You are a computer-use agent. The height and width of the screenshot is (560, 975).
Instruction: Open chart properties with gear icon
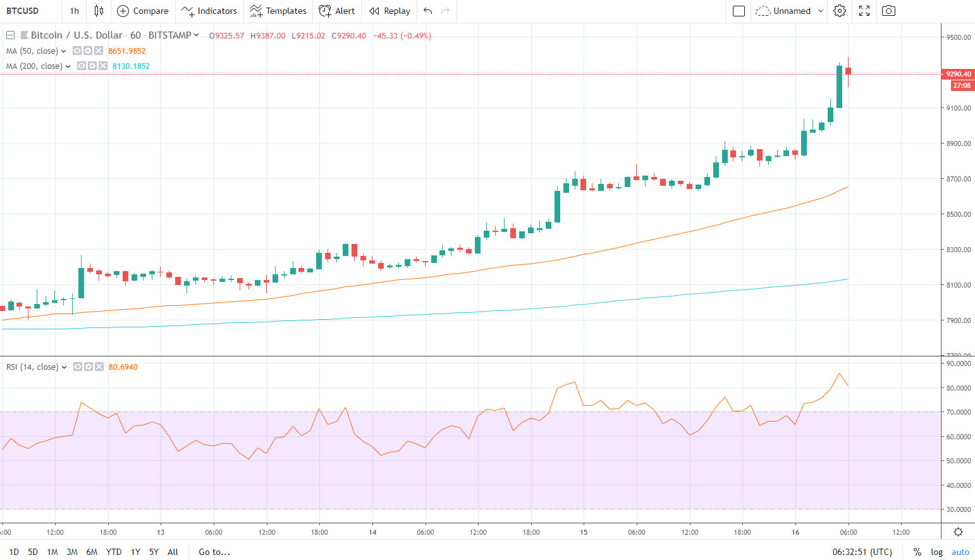pos(839,11)
